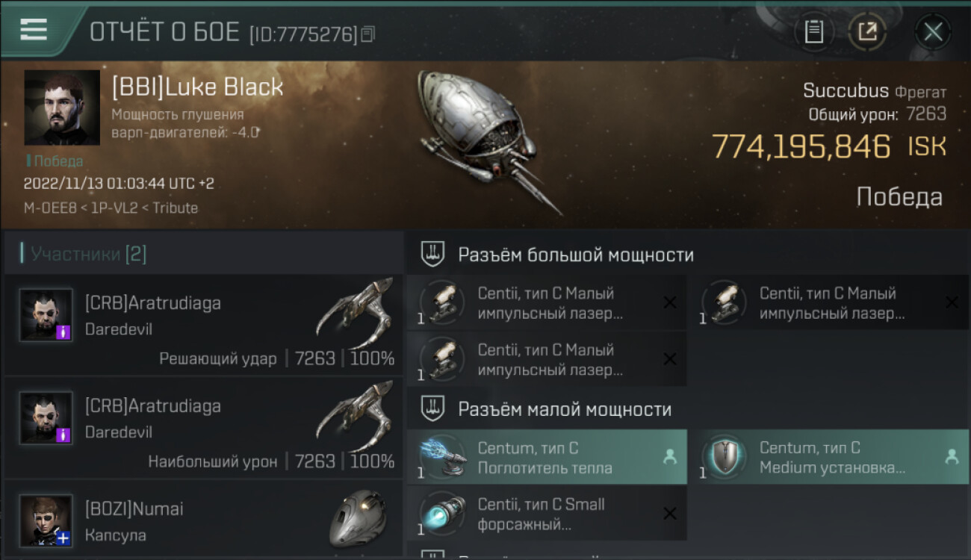
Task: Open the Numai pilot portrait
Action: [x=46, y=520]
